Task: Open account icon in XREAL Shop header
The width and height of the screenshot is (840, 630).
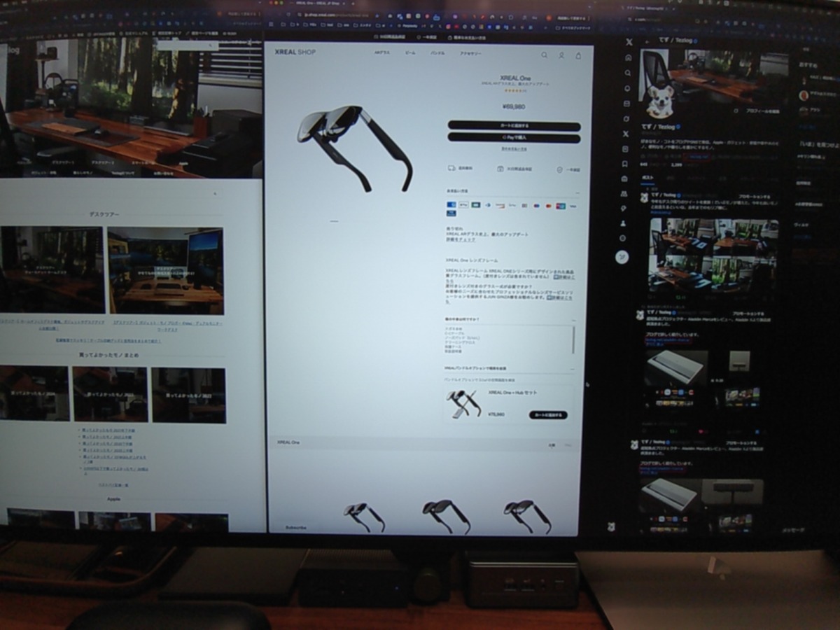Action: 561,55
